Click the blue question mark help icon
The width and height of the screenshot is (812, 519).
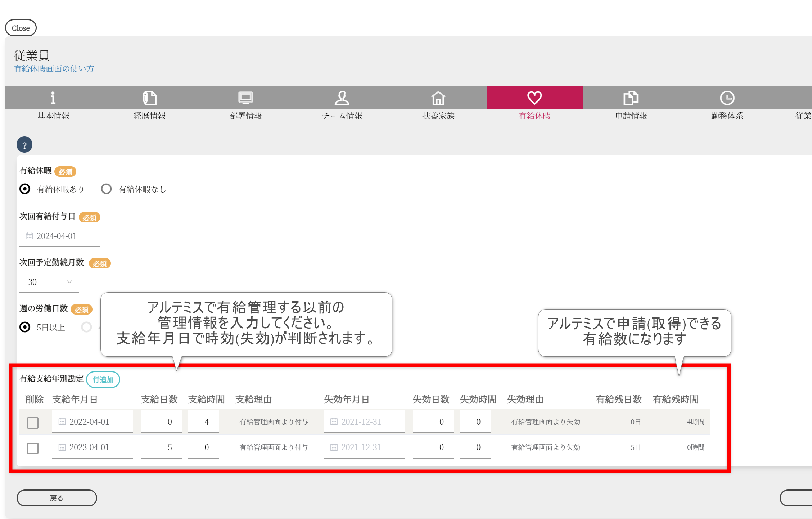click(24, 145)
